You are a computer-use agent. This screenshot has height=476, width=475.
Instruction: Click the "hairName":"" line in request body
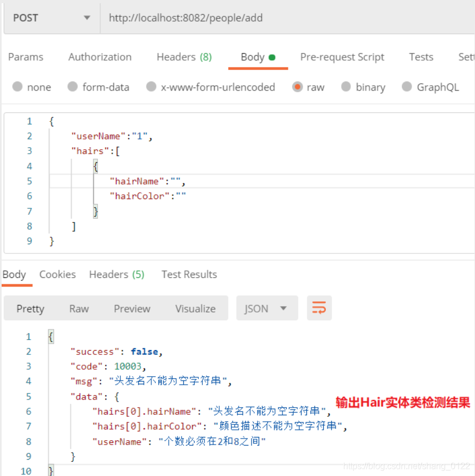tap(147, 181)
